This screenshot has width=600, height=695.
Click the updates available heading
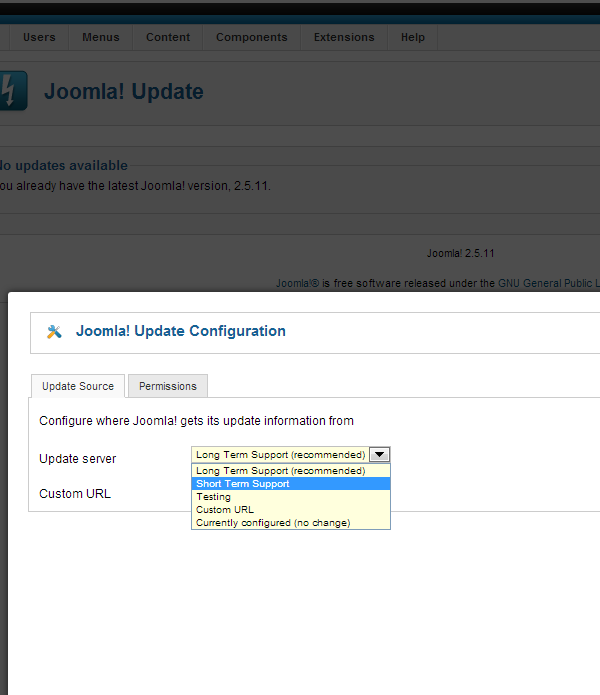click(64, 165)
